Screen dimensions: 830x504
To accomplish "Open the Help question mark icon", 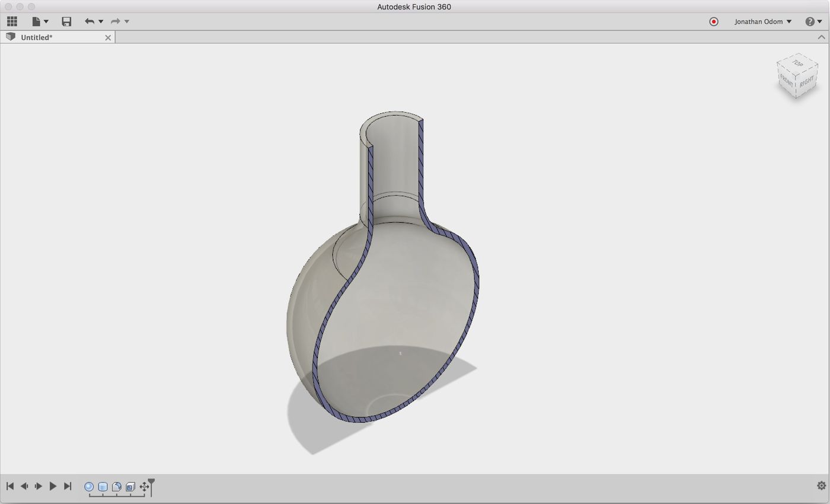I will (810, 21).
